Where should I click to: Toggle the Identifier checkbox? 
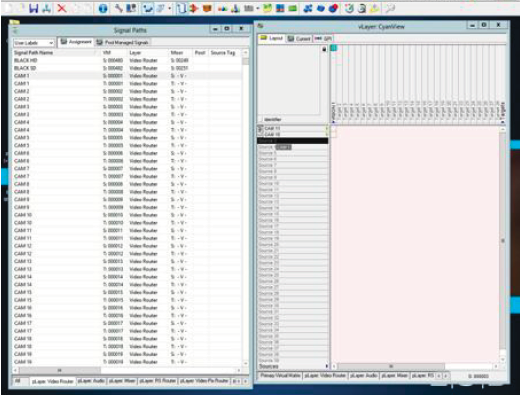tap(261, 119)
